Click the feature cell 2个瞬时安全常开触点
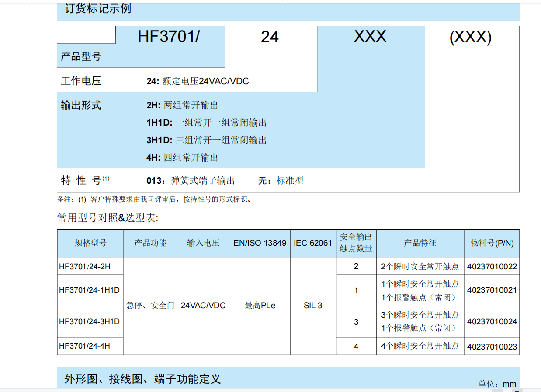This screenshot has height=392, width=541. coord(420,266)
